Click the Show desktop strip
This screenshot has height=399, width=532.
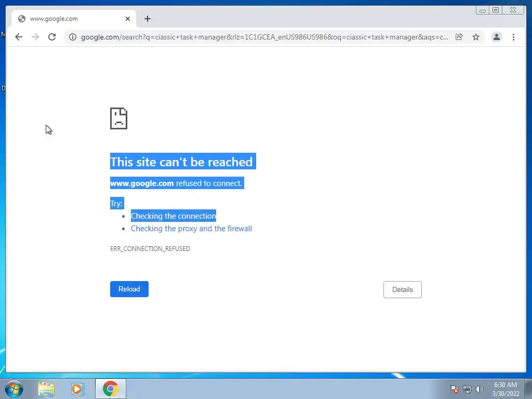tap(528, 389)
